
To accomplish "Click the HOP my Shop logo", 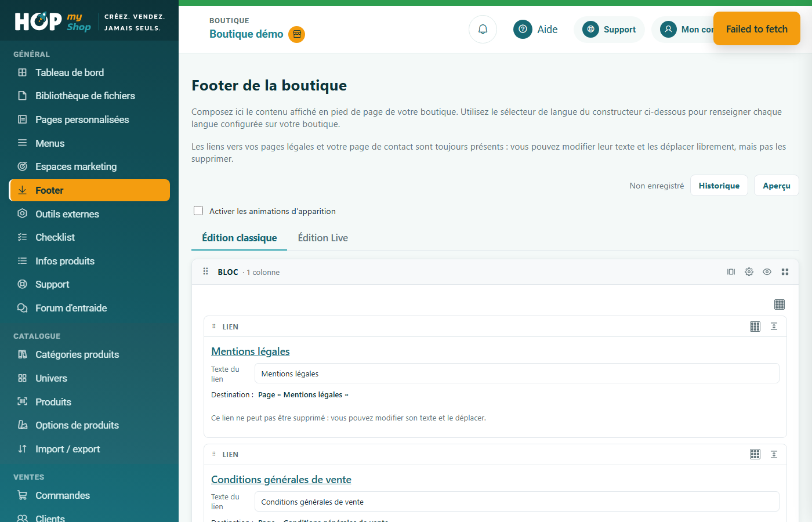I will [x=53, y=22].
